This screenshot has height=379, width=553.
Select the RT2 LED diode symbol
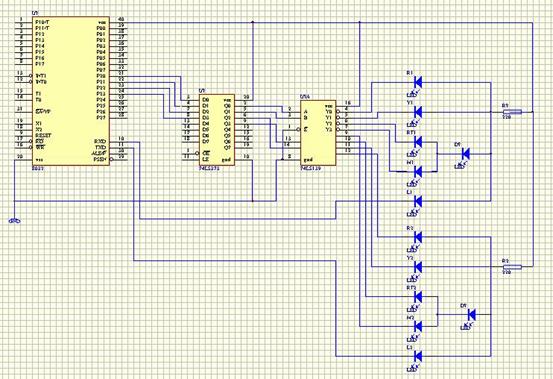pyautogui.click(x=418, y=296)
